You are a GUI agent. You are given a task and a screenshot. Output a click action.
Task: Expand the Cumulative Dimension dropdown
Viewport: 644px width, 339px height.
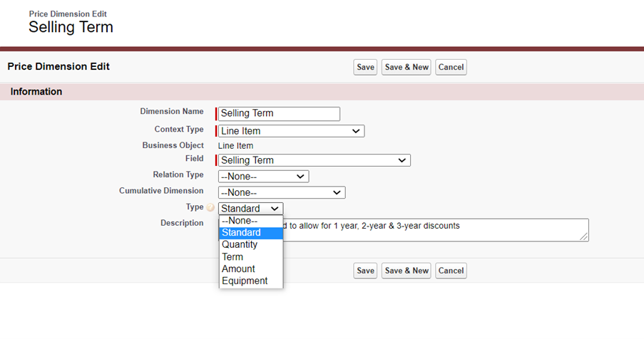tap(282, 192)
